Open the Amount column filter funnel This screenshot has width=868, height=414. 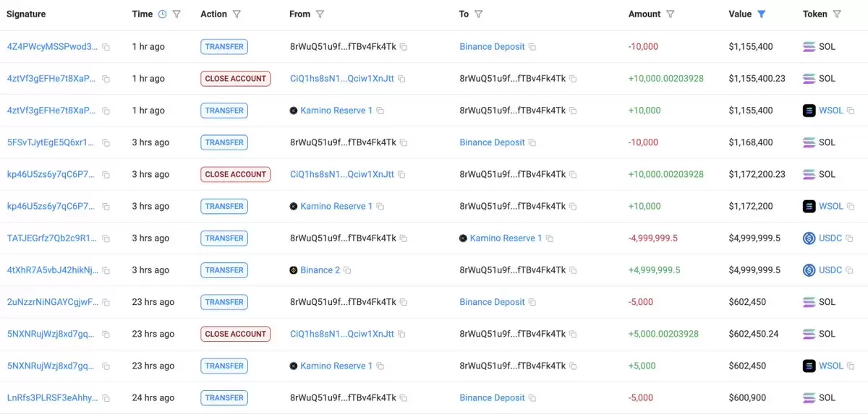point(670,14)
